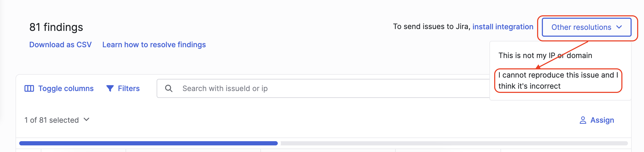Click the chevron in Other resolutions button

click(619, 27)
